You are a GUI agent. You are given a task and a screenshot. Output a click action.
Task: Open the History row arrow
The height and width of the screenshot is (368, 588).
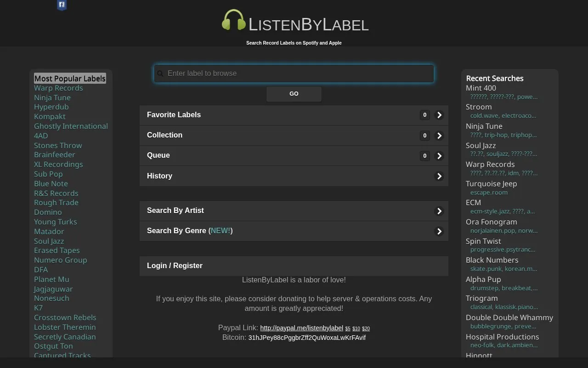coord(439,176)
